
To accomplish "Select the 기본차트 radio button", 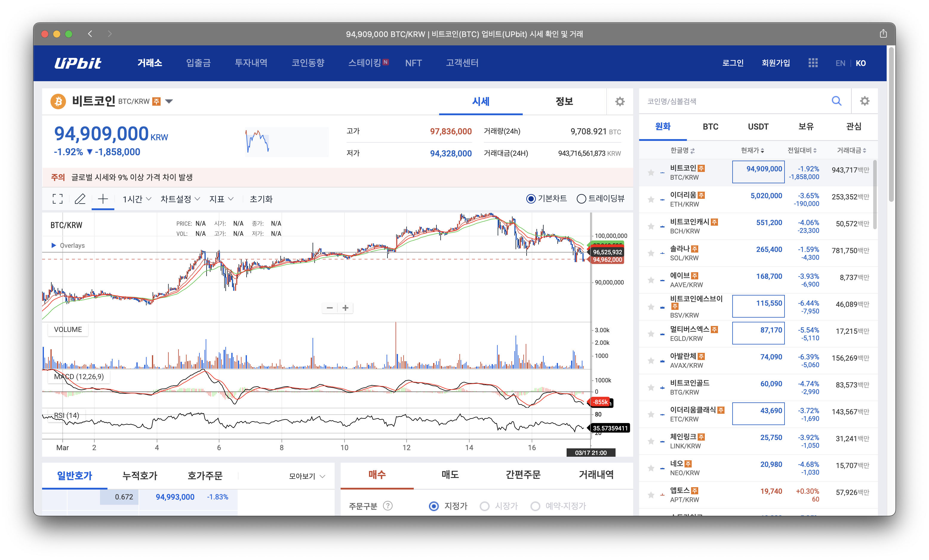I will click(530, 198).
